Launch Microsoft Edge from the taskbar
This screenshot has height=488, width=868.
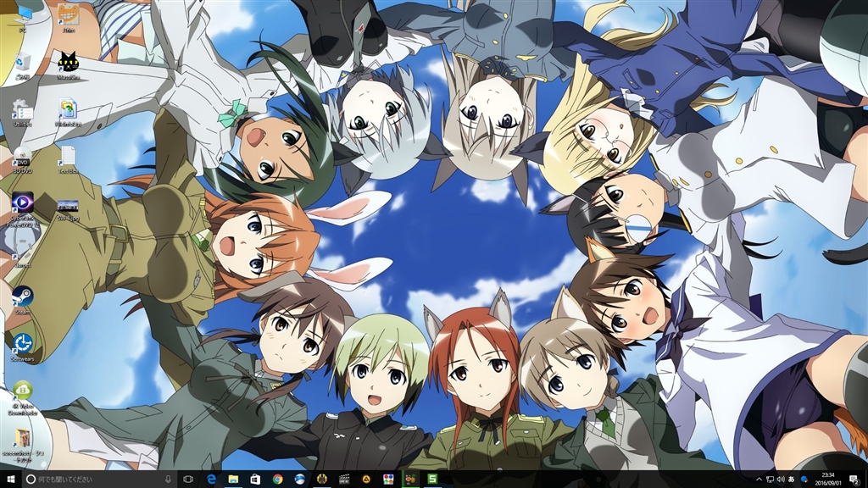211,480
